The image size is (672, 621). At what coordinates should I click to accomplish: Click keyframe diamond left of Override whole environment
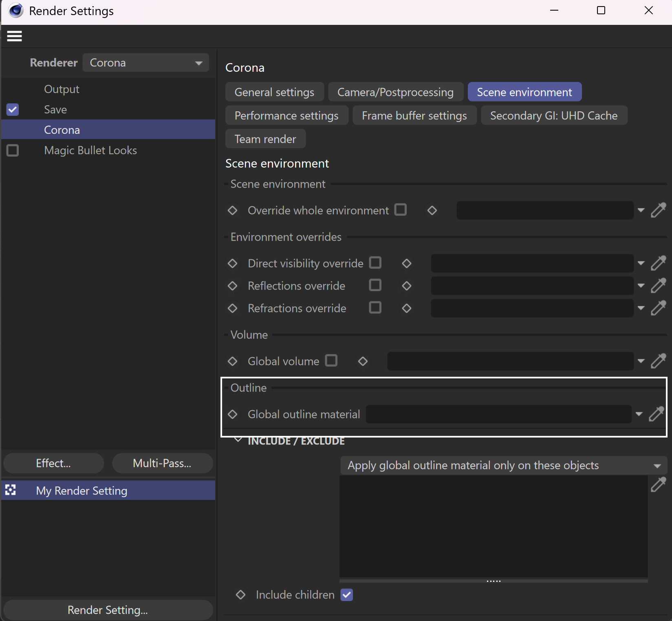point(233,210)
